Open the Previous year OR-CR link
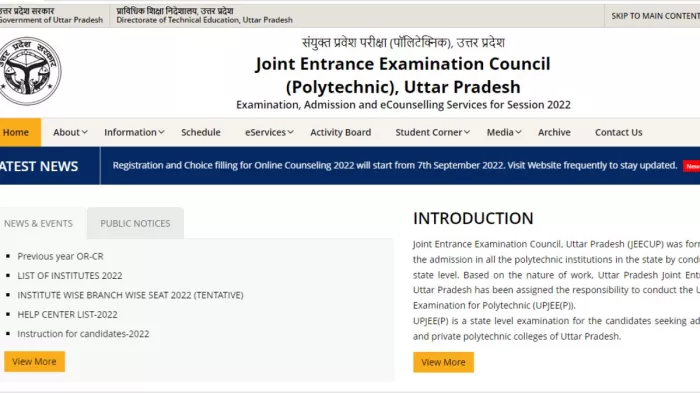Image resolution: width=700 pixels, height=394 pixels. 60,257
